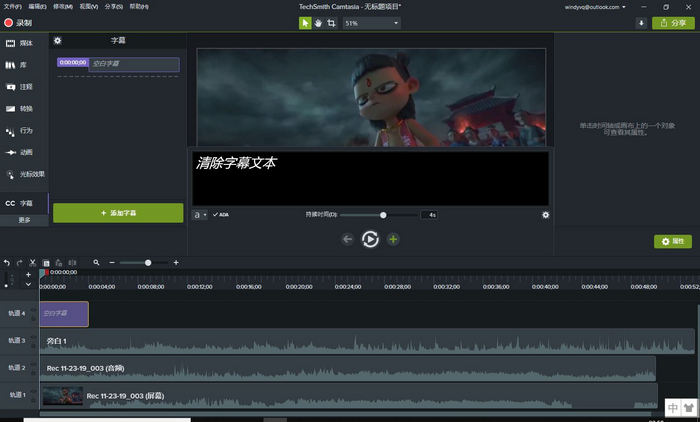Viewport: 700px width, 422px height.
Task: Click the Track 3 (轨道 3) header label
Action: tap(17, 340)
